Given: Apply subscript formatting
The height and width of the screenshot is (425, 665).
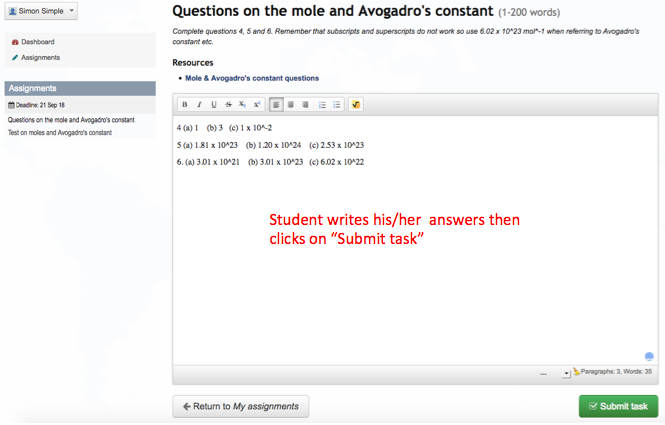Looking at the screenshot, I should [242, 105].
